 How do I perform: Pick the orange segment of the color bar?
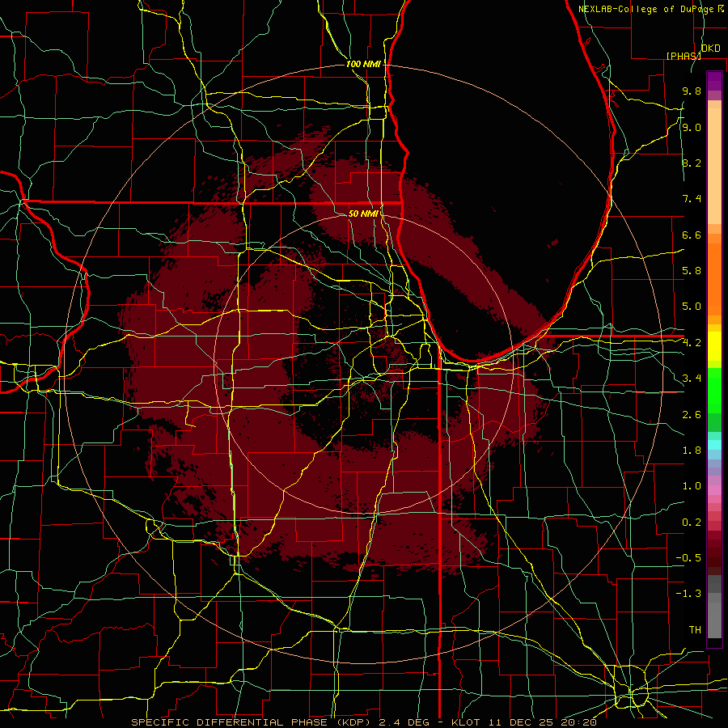click(x=714, y=279)
